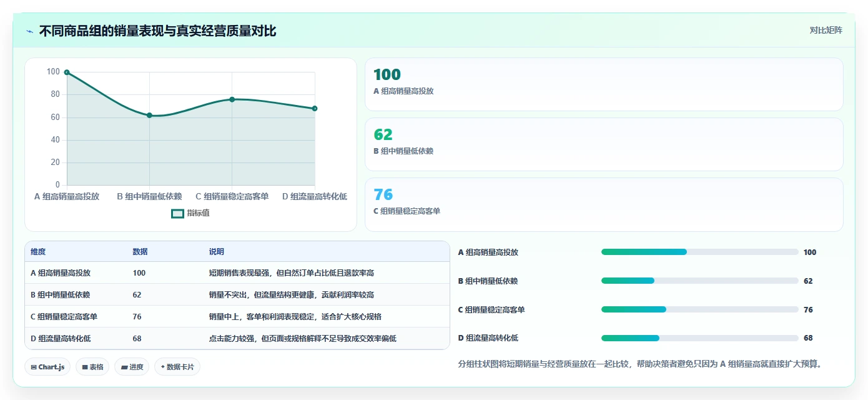The width and height of the screenshot is (868, 400).
Task: Click the A 组高销量高投放 progress bar
Action: 699,252
